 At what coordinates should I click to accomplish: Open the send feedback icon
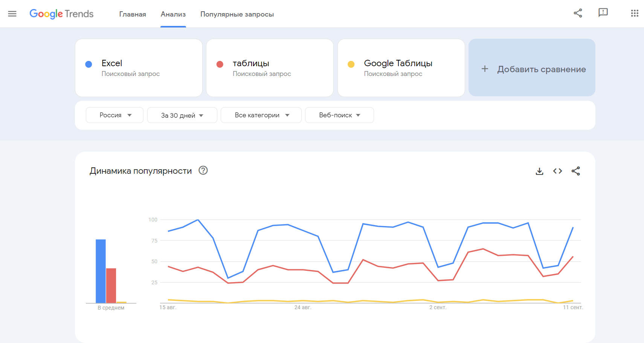tap(603, 13)
